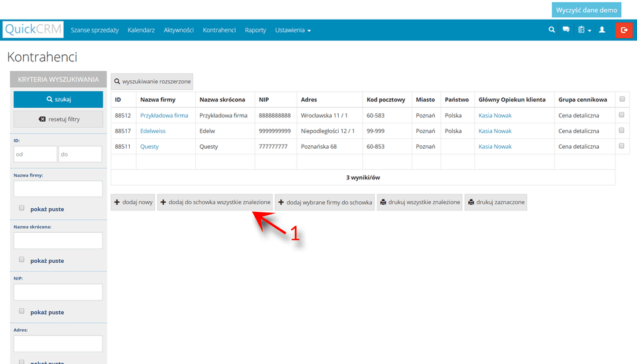Image resolution: width=637 pixels, height=364 pixels.
Task: Click the search magnifier icon in navbar
Action: coord(552,30)
